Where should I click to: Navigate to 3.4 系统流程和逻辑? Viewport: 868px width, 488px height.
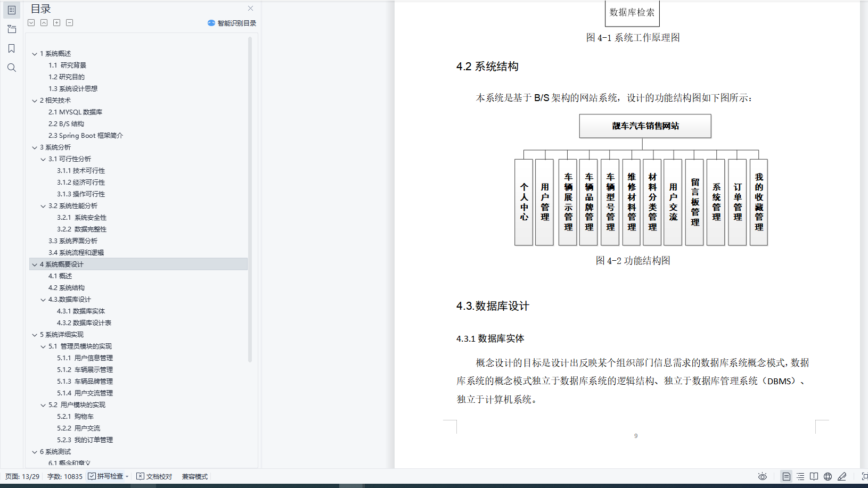click(x=76, y=253)
